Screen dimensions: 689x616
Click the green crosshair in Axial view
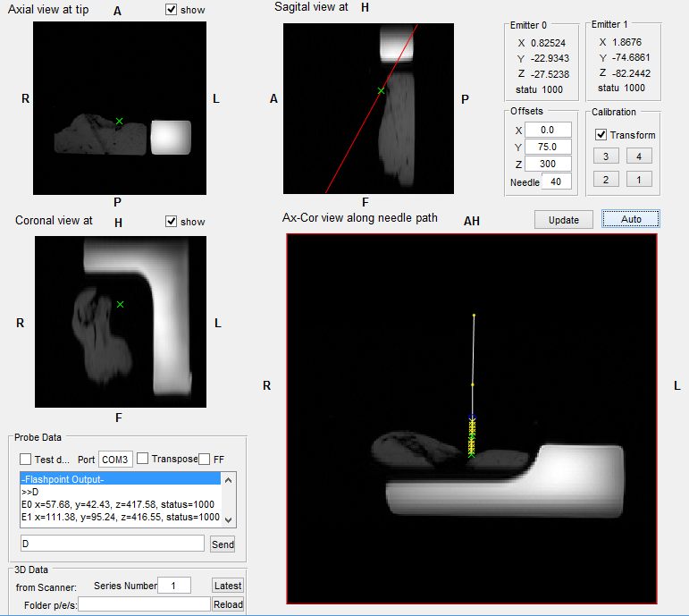coord(119,121)
